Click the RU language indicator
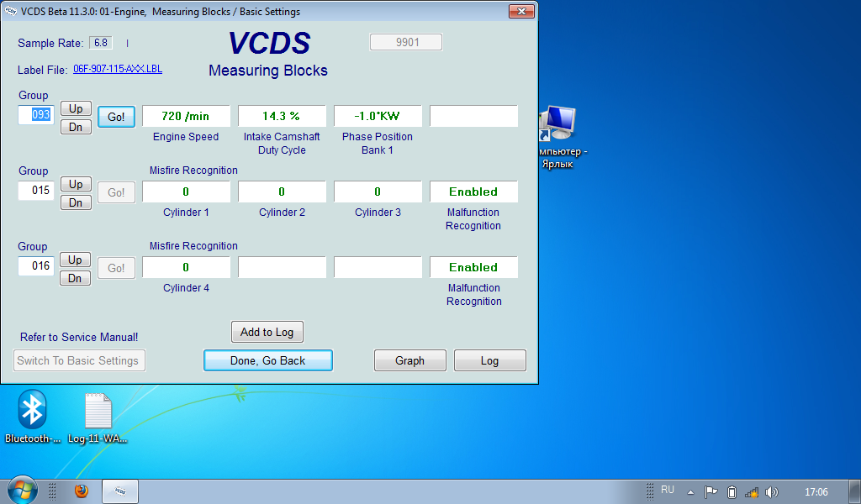Screen dimensions: 861x504 coord(667,490)
